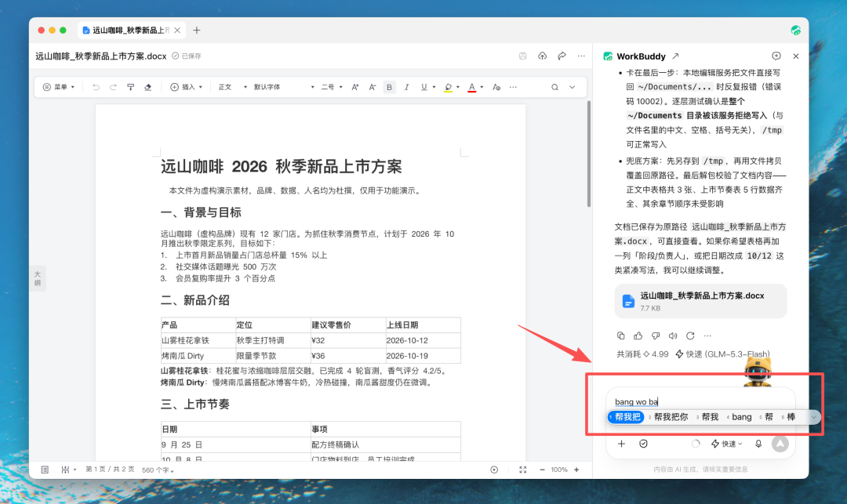This screenshot has width=847, height=504.
Task: Click the undo icon in toolbar
Action: (x=96, y=87)
